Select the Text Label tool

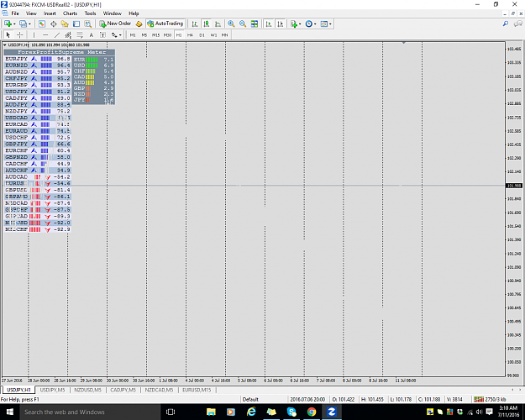pyautogui.click(x=102, y=34)
